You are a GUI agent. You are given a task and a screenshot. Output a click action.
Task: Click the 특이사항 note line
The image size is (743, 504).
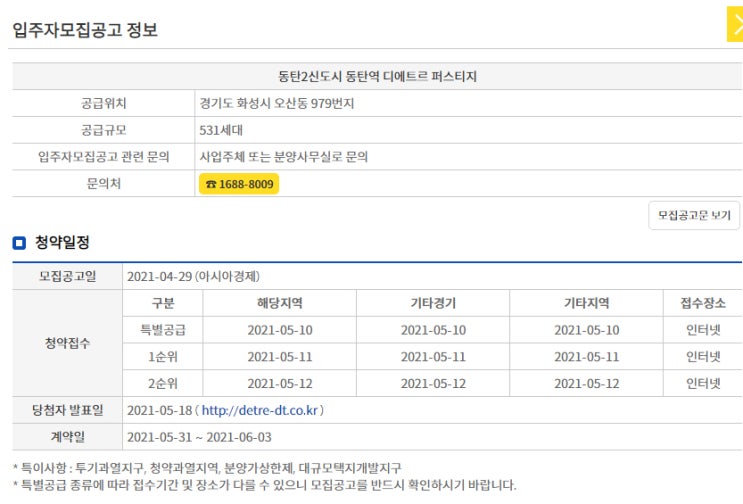[207, 468]
